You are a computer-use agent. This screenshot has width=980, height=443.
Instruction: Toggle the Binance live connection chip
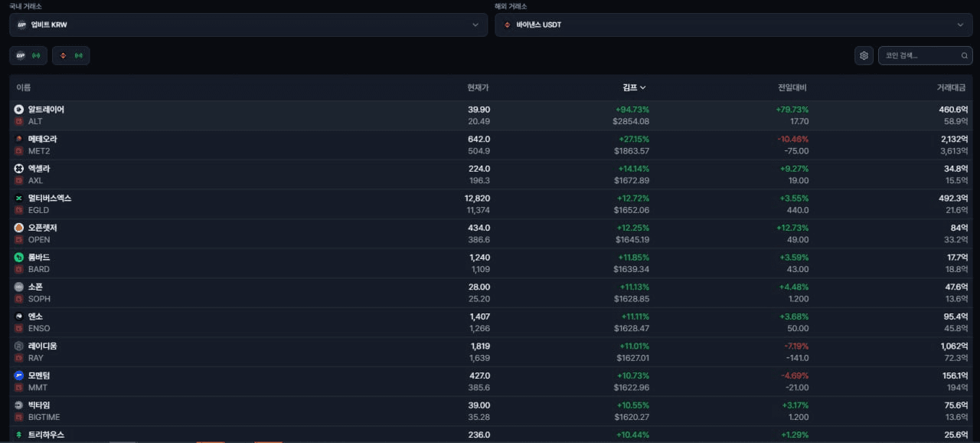tap(70, 56)
